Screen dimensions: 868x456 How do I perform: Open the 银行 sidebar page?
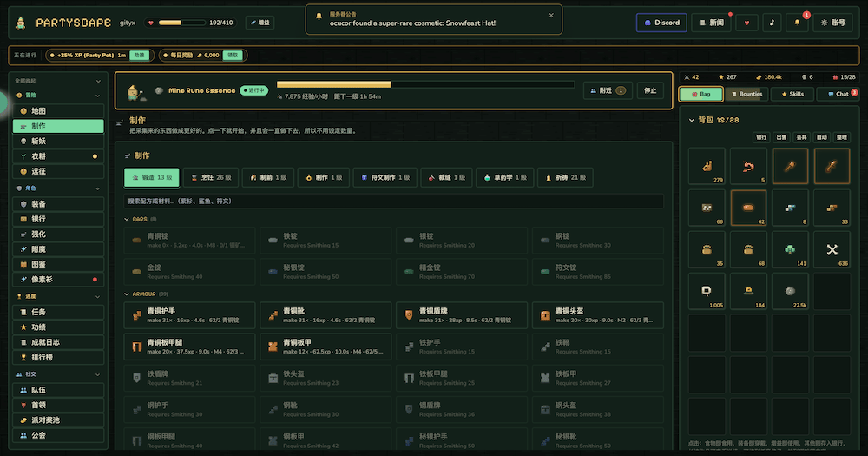click(x=58, y=219)
